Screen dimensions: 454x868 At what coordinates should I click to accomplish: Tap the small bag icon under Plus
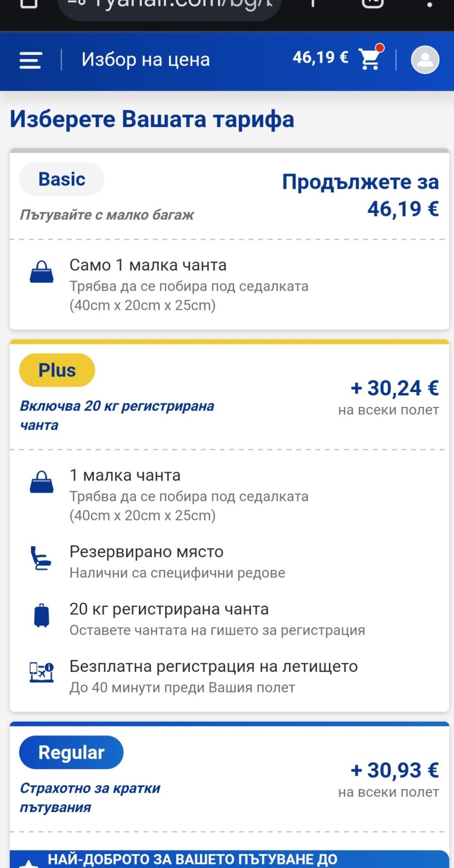click(x=42, y=482)
